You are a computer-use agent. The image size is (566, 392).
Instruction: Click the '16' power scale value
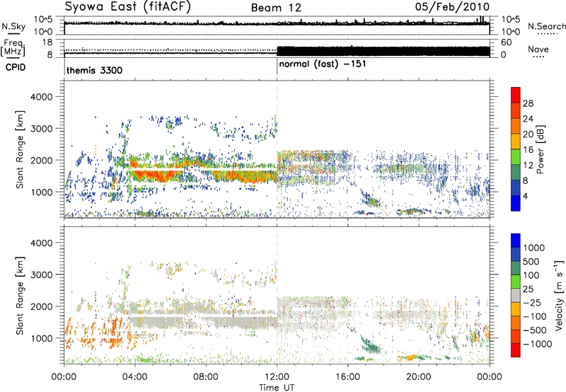point(528,150)
